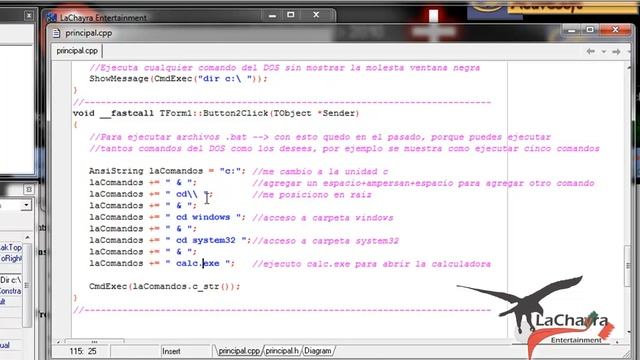Click the LaChayra Entertainment window's app icon
The image size is (640, 360).
[51, 18]
